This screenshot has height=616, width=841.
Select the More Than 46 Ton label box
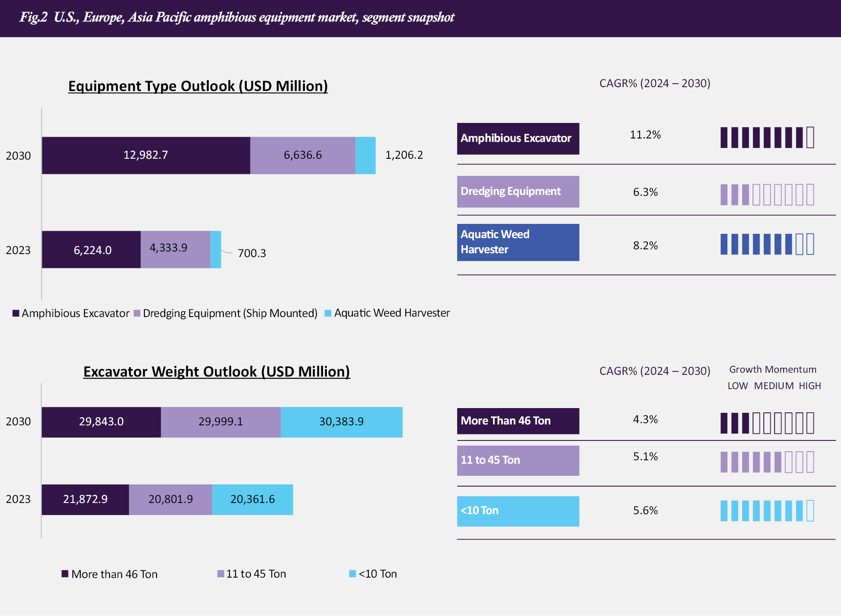tap(518, 421)
